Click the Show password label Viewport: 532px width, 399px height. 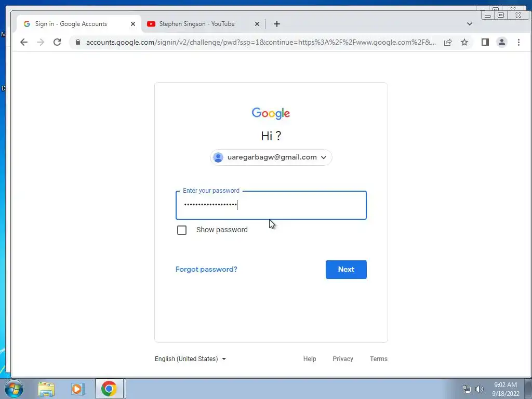[222, 230]
